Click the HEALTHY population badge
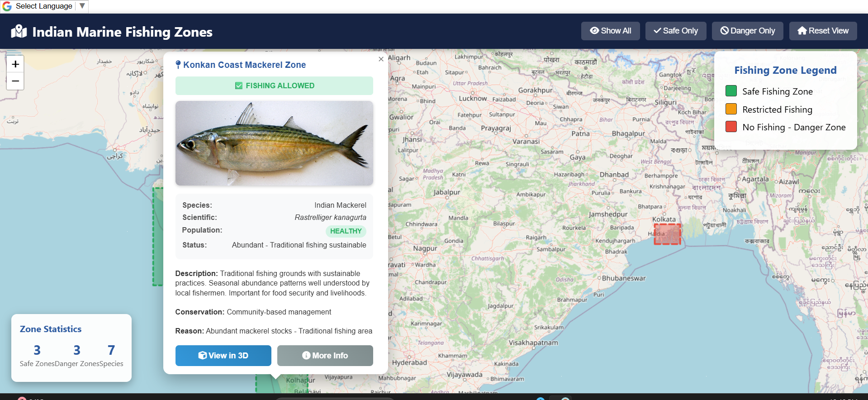This screenshot has height=400, width=868. pos(346,231)
